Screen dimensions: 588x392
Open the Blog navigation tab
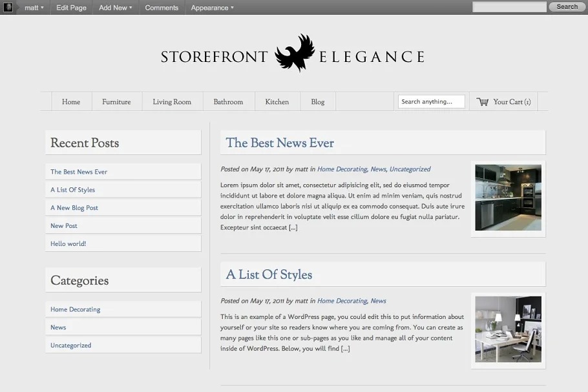point(317,102)
